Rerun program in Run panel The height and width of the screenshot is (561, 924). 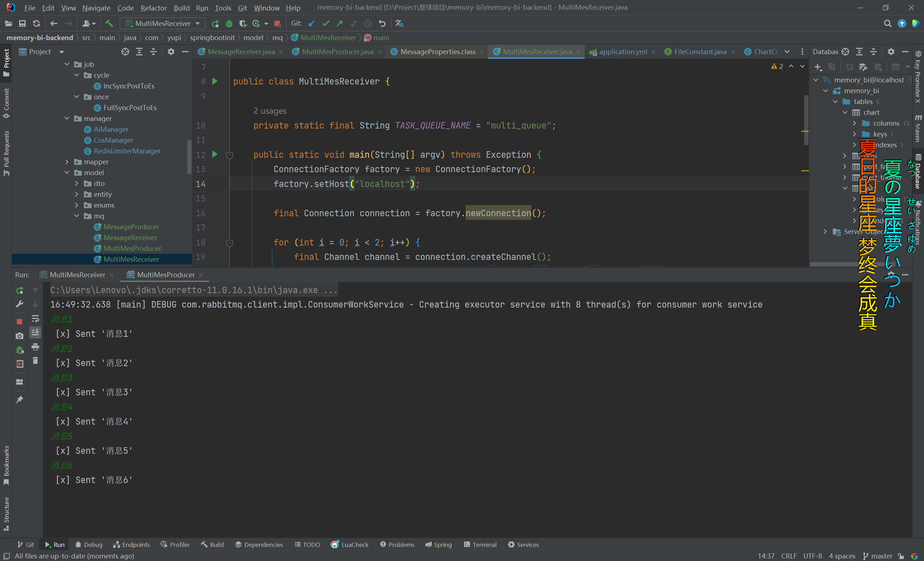point(19,290)
